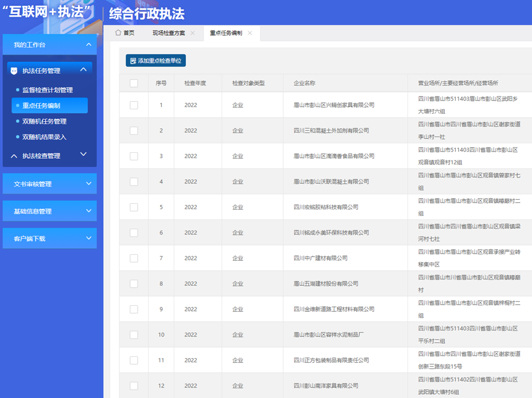Click company name 眉山五湖建材股份有限公司
The image size is (532, 398).
coord(326,284)
